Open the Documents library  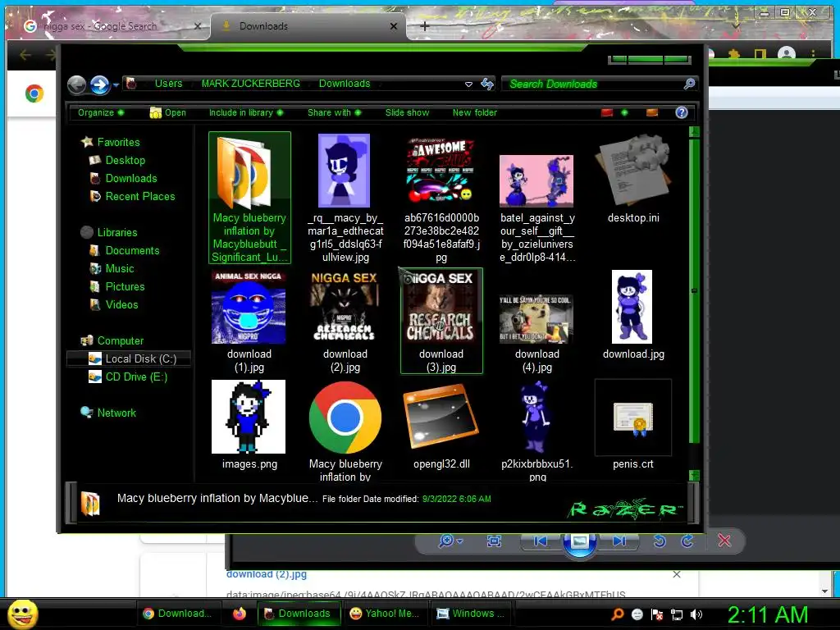[x=132, y=251]
